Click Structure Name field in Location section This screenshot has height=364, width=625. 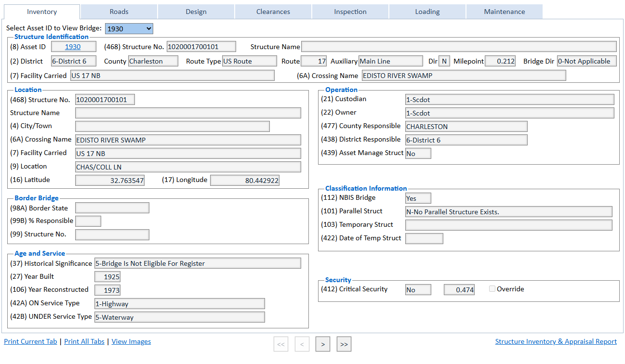pos(188,113)
